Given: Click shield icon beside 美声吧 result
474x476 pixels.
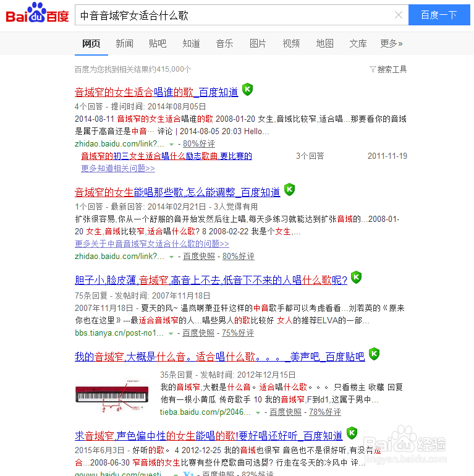Looking at the screenshot, I should [x=374, y=354].
